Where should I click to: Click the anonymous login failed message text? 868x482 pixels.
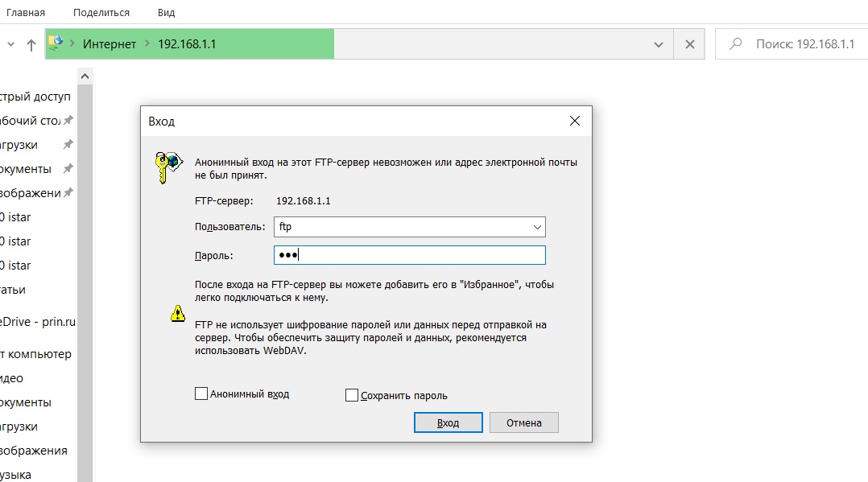click(x=386, y=169)
